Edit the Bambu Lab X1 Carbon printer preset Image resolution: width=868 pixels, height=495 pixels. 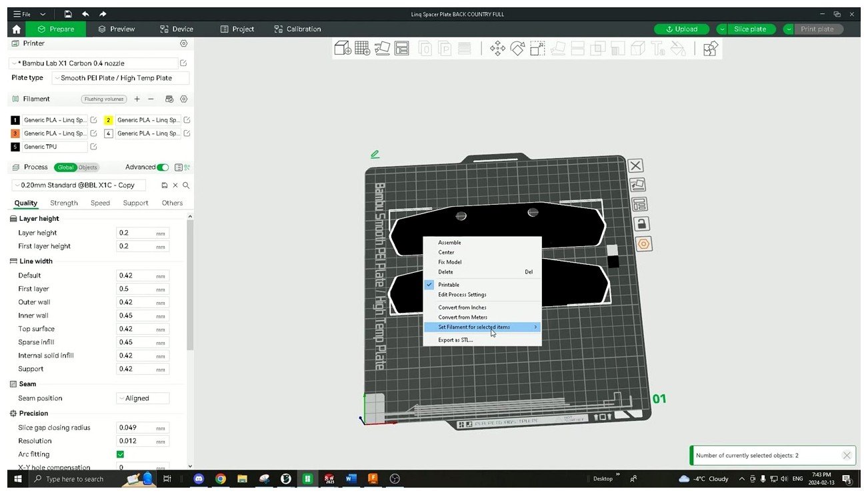183,63
